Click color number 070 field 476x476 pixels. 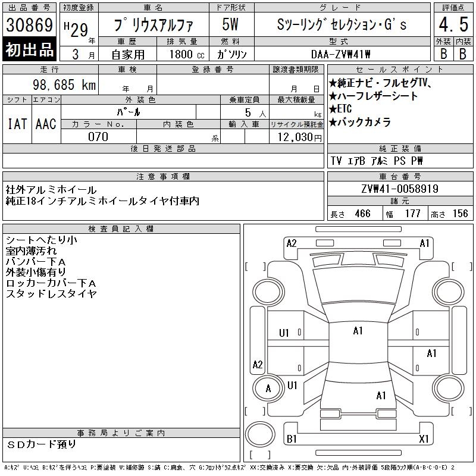[98, 137]
